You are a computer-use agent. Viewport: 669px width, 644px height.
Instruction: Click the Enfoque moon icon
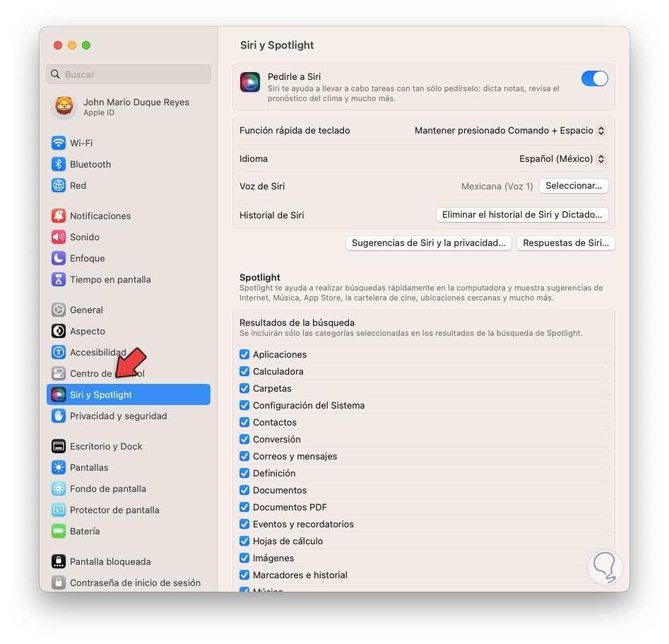point(59,258)
